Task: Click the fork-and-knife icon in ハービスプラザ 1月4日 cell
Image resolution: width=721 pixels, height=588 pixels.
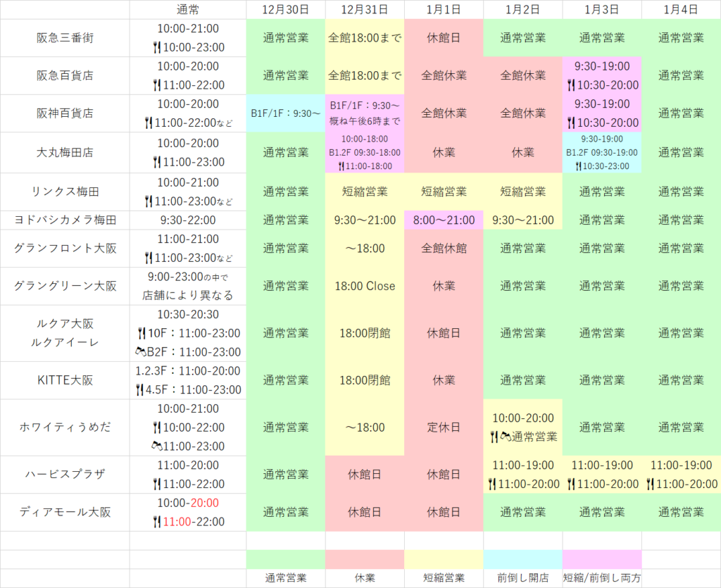Action: click(x=652, y=484)
